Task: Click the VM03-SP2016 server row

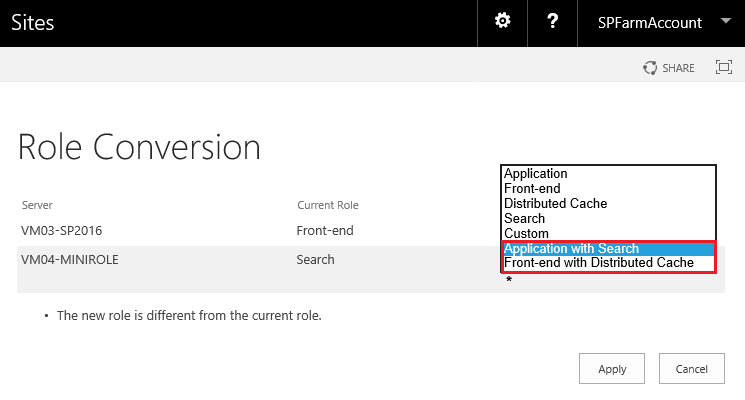Action: coord(62,231)
